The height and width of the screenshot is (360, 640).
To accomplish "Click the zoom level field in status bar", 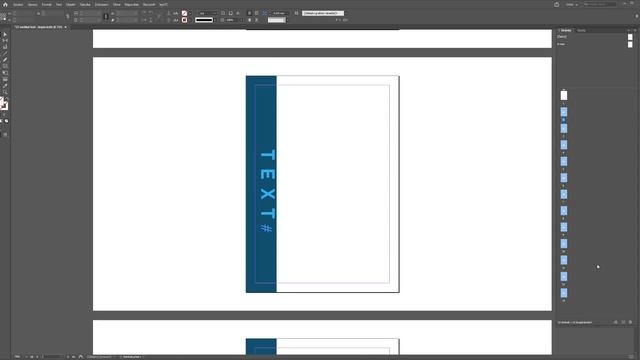I will tap(19, 357).
